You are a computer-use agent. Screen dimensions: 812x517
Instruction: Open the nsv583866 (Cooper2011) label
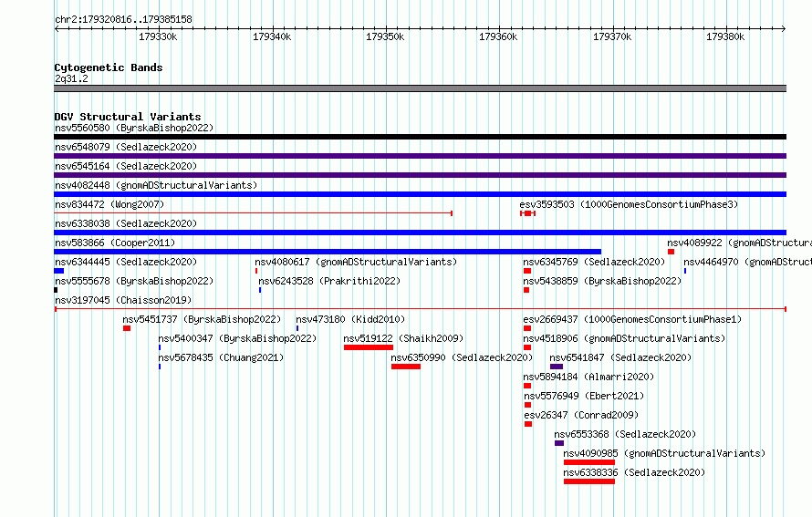click(x=115, y=243)
